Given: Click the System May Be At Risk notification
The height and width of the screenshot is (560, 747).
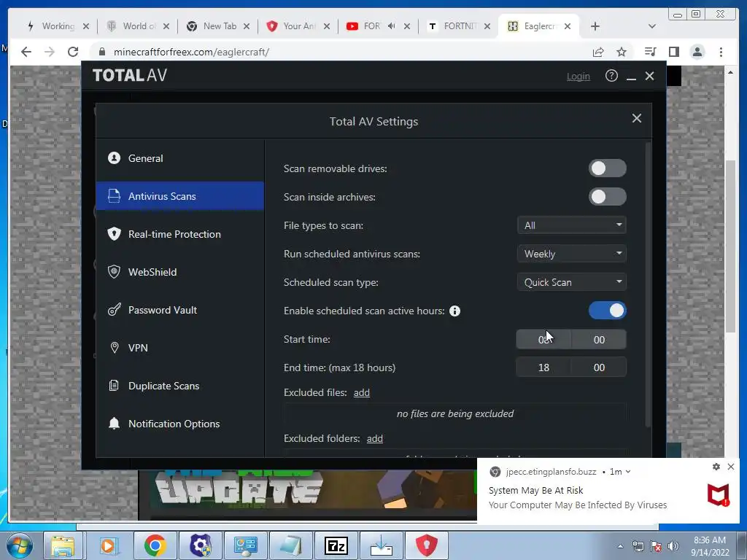Looking at the screenshot, I should (608, 491).
